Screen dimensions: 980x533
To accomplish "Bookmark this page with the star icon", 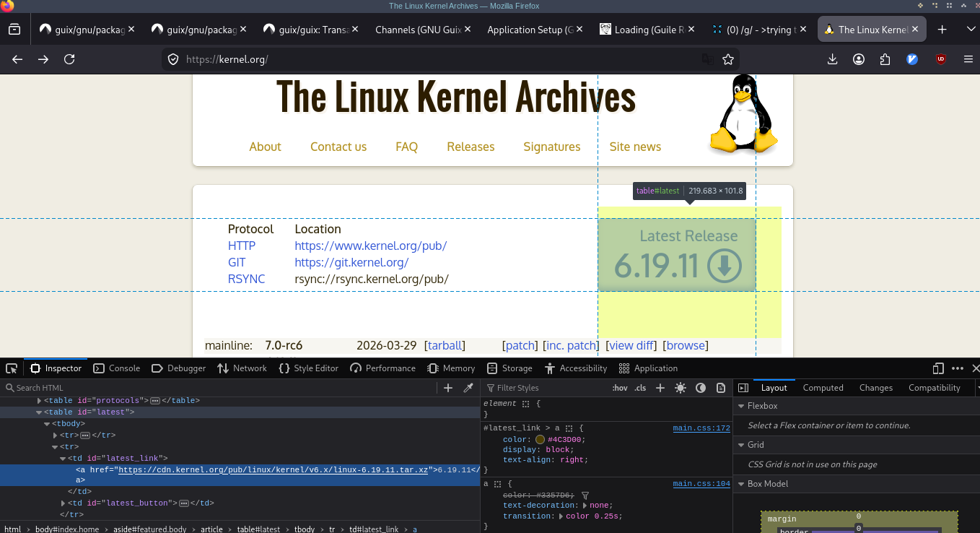I will click(728, 59).
